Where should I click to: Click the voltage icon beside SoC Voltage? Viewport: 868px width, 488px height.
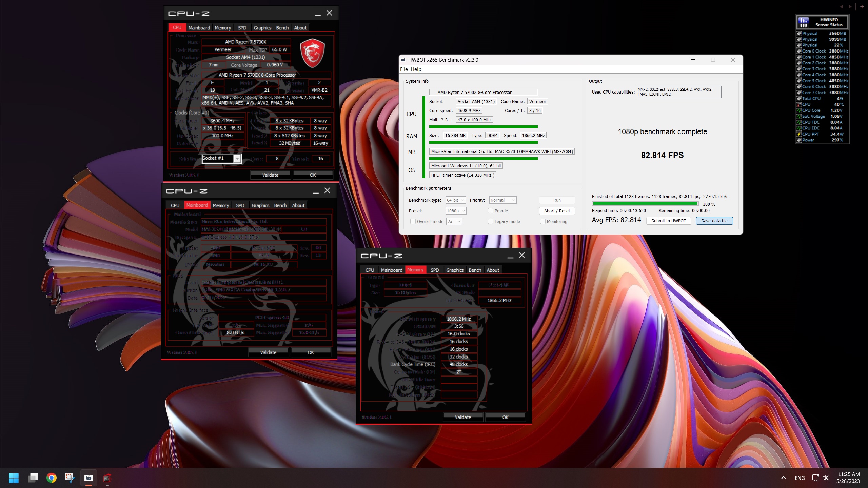tap(799, 116)
